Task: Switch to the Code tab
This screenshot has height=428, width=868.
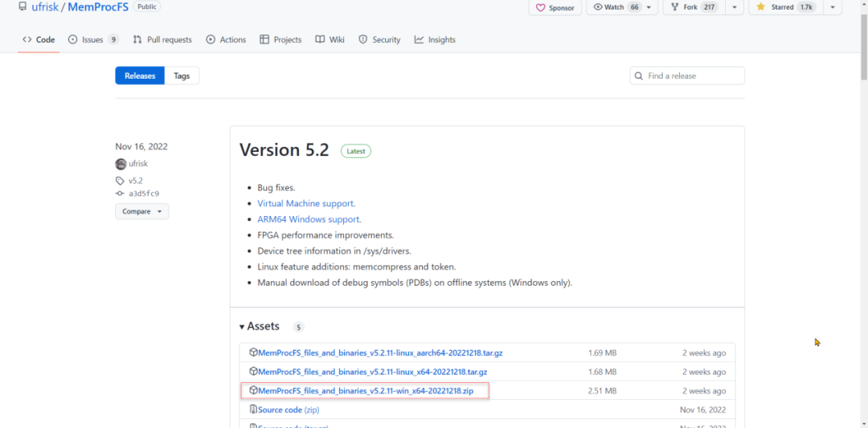Action: (39, 40)
